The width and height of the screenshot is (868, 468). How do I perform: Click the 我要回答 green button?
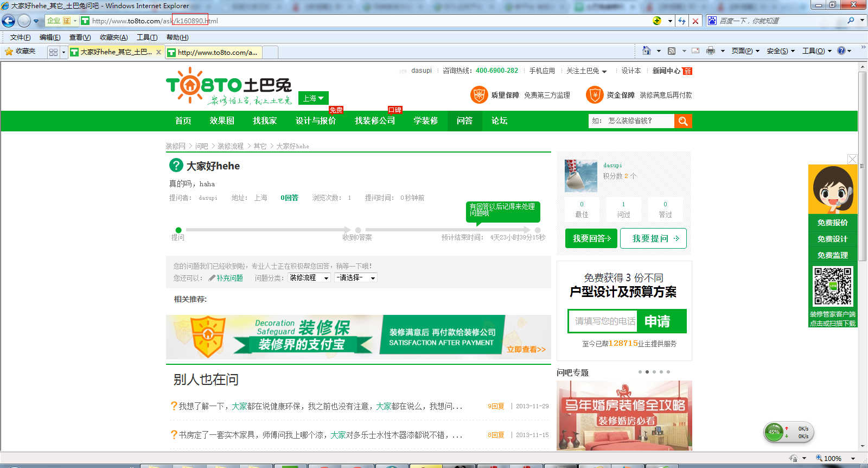tap(591, 238)
